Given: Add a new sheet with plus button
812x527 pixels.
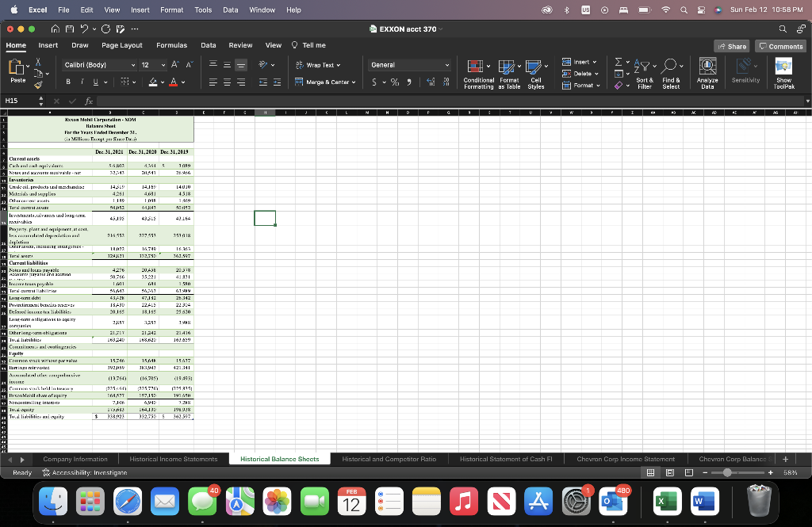Looking at the screenshot, I should pos(786,459).
